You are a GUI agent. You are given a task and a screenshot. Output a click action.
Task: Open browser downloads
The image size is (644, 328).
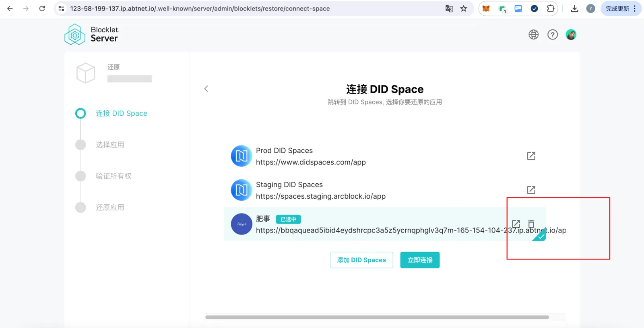click(575, 8)
